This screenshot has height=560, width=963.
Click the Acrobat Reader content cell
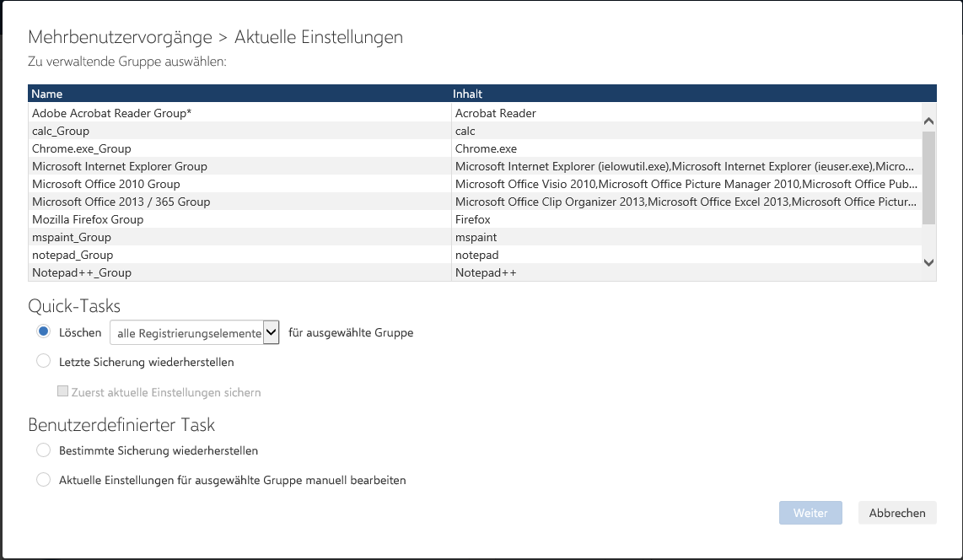click(x=686, y=113)
